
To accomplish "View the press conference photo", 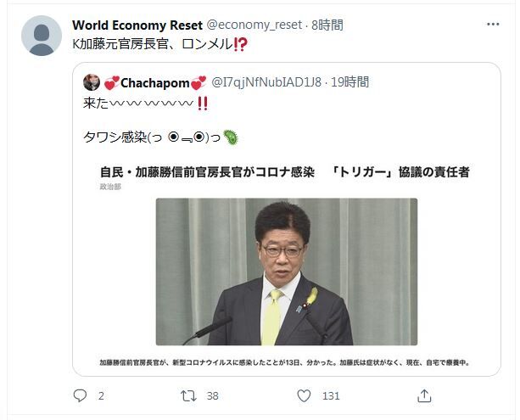I will 287,272.
